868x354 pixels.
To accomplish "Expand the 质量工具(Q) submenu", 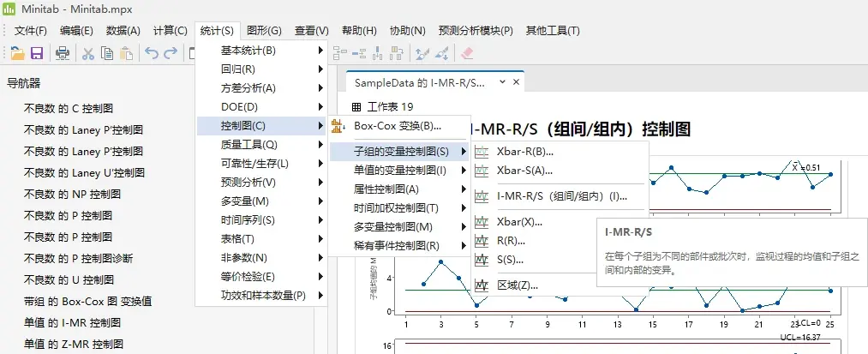I will (249, 145).
